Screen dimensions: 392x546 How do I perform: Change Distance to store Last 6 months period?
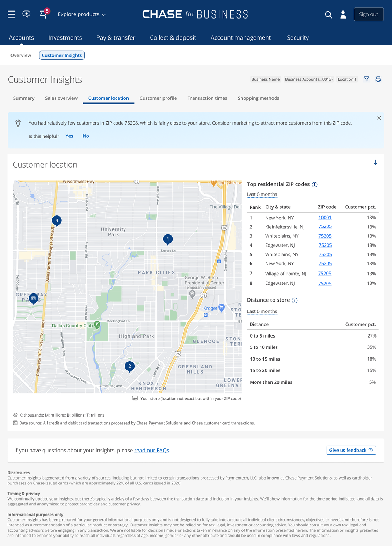(x=262, y=311)
